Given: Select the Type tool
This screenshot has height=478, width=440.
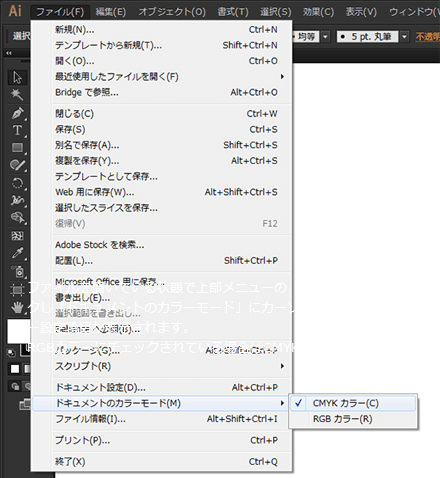Looking at the screenshot, I should [17, 130].
